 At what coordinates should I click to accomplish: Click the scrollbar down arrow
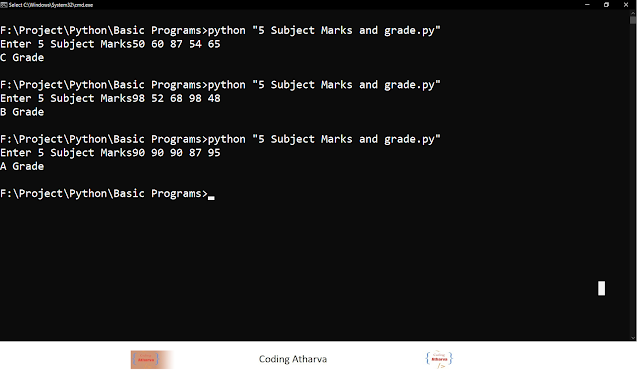click(x=633, y=338)
